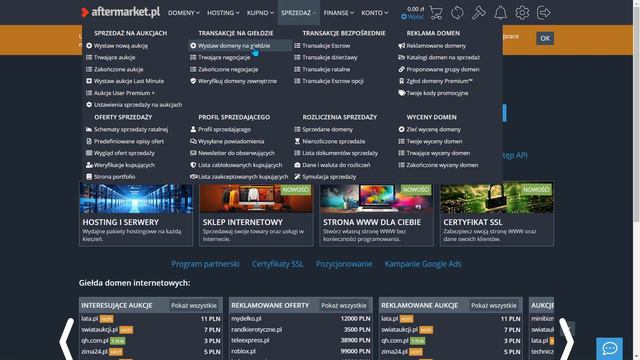Click Pokaż wszystkie for Reklamowane oferty
This screenshot has width=640, height=360.
(344, 305)
